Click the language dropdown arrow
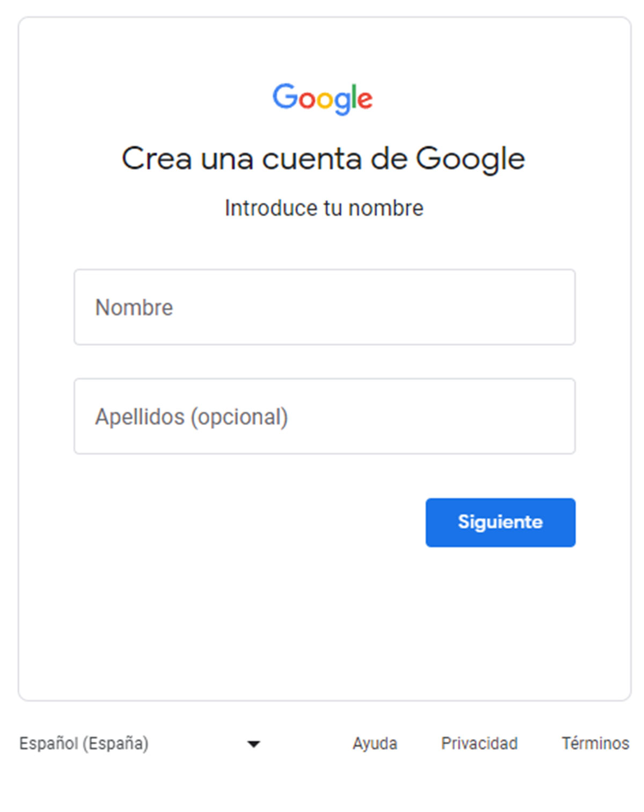644x812 pixels. [x=253, y=744]
